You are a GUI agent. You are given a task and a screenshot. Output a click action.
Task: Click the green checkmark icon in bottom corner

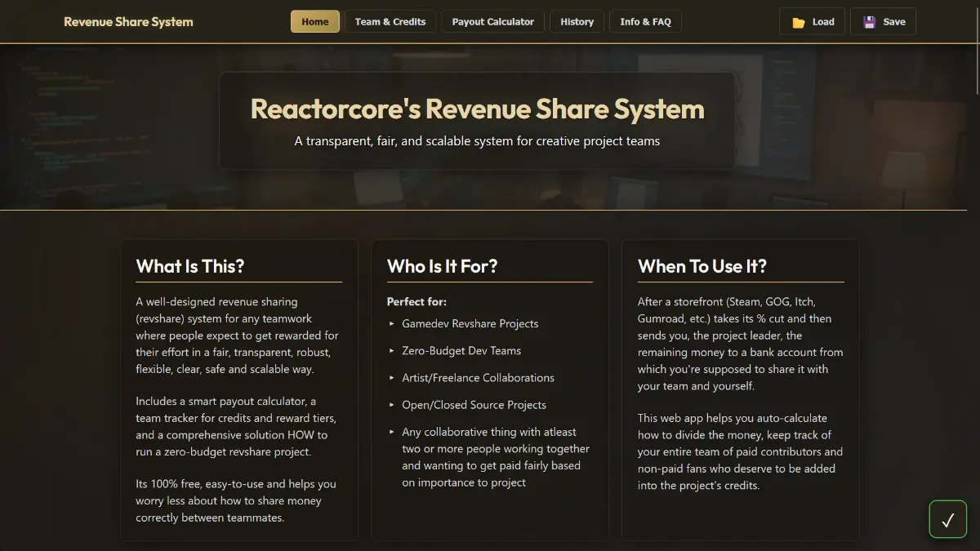coord(947,519)
